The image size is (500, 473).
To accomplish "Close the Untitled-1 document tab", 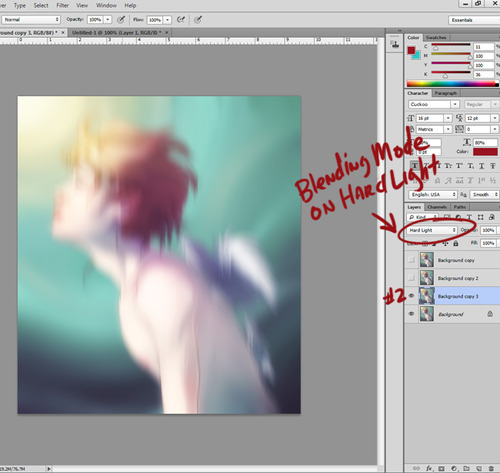I will 166,32.
